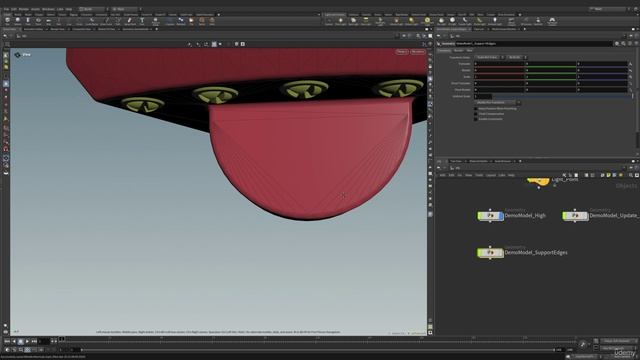Jump to the first frame
The width and height of the screenshot is (640, 360).
[7, 341]
